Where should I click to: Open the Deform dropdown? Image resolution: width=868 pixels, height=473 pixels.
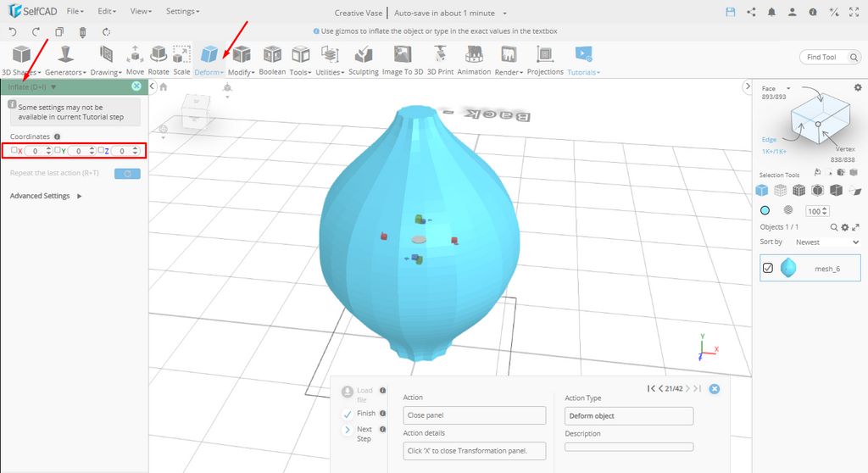pyautogui.click(x=209, y=60)
